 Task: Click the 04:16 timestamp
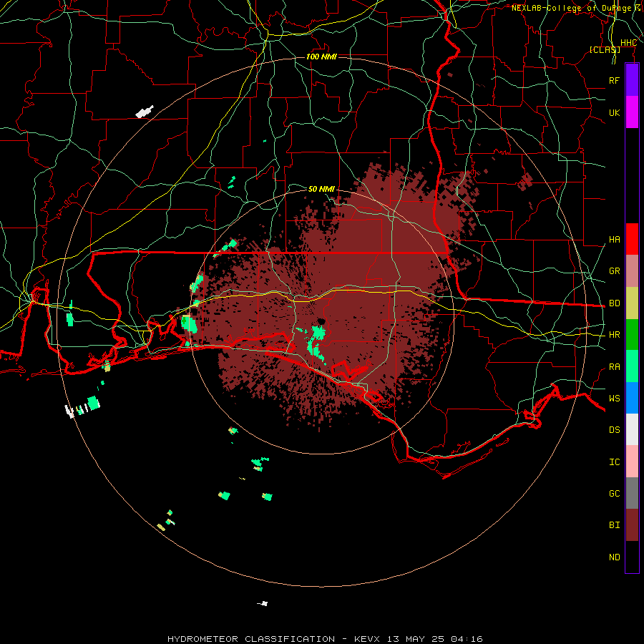point(467,639)
